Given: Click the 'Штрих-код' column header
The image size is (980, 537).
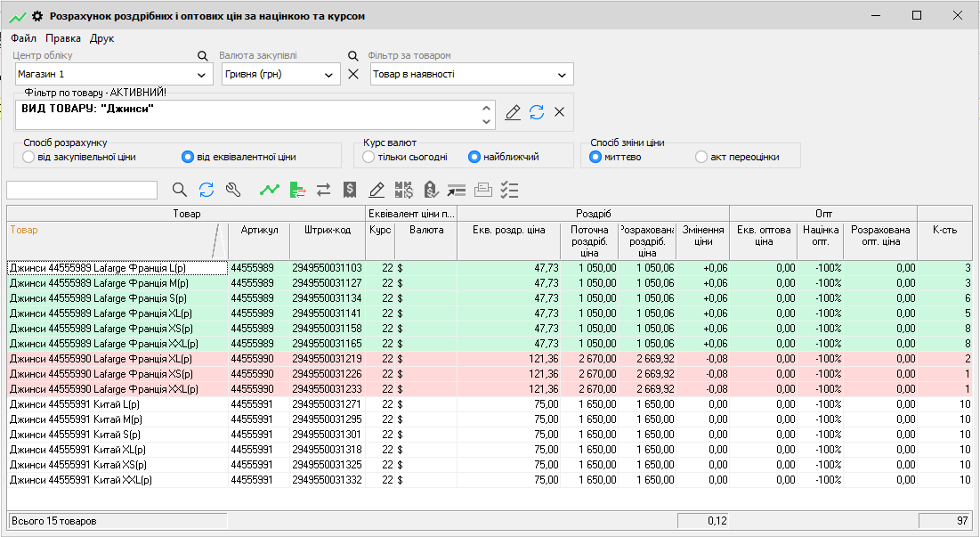Looking at the screenshot, I should (x=327, y=230).
